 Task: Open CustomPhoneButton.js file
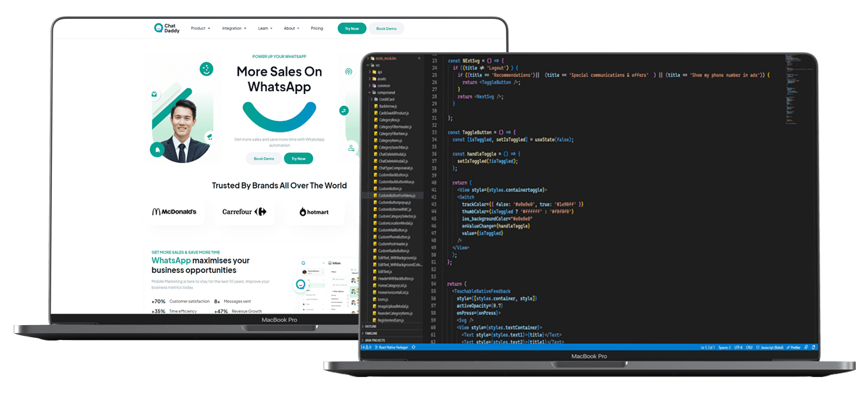coord(394,237)
